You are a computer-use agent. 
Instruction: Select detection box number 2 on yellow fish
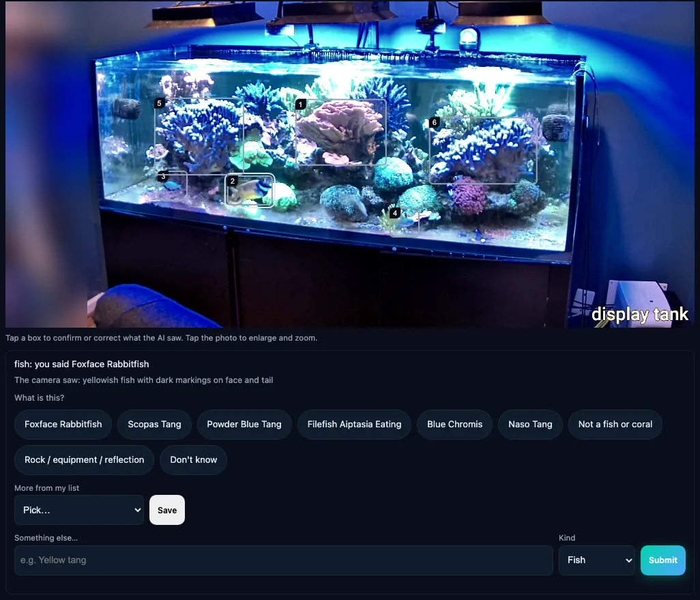point(250,190)
